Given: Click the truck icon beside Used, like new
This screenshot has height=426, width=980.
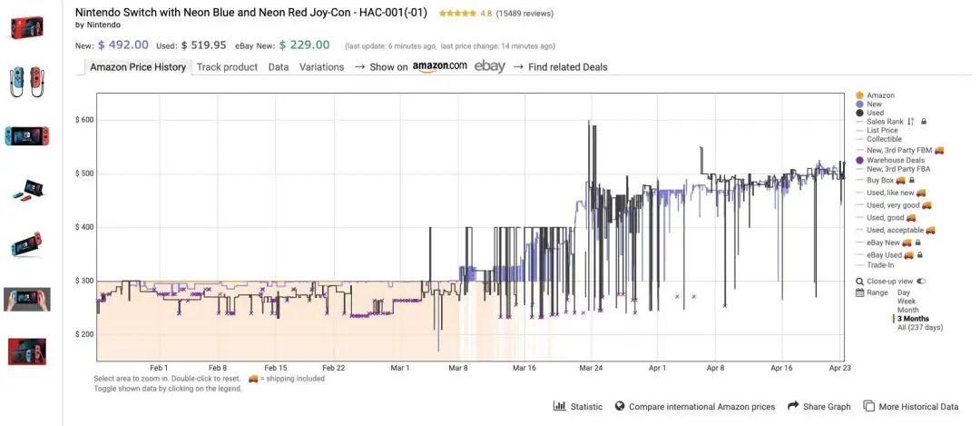Looking at the screenshot, I should pos(921,193).
